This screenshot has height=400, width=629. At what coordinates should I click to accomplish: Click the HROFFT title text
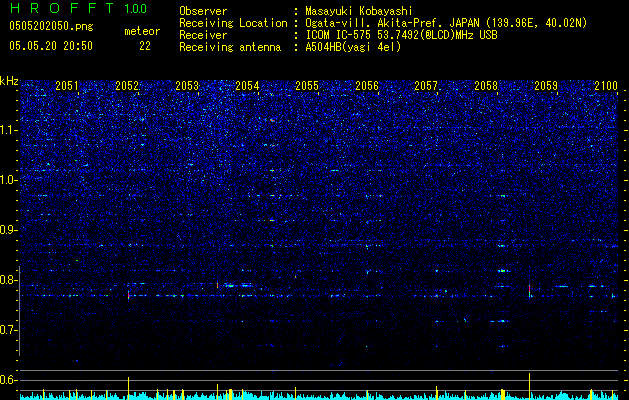click(62, 8)
